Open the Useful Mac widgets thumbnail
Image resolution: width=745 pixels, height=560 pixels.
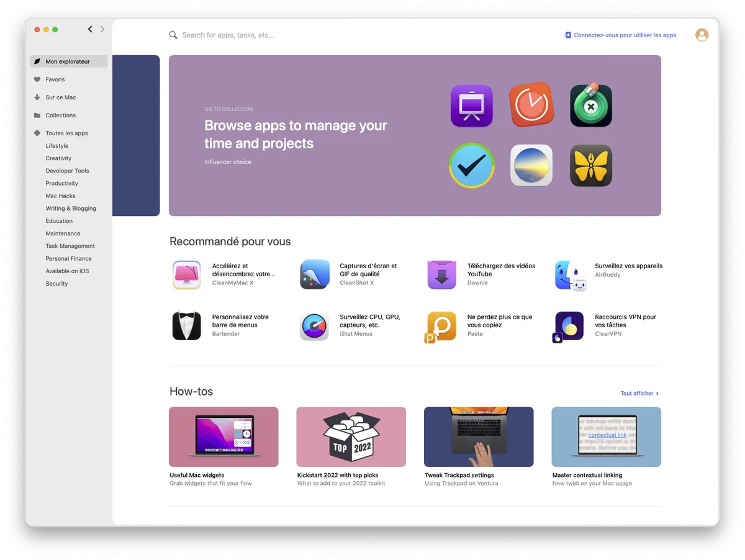223,437
